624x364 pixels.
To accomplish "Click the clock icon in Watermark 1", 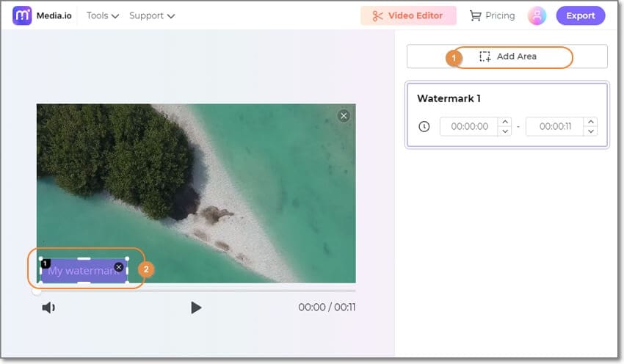I will click(424, 126).
